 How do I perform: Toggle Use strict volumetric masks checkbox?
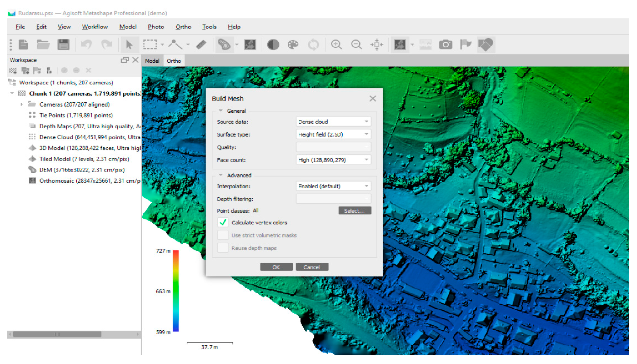[x=222, y=235]
